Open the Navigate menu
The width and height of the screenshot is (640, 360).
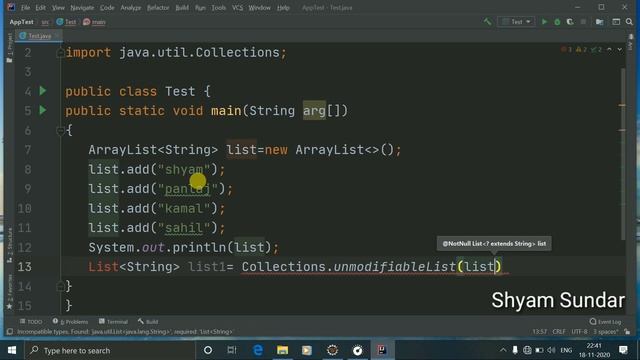point(82,7)
